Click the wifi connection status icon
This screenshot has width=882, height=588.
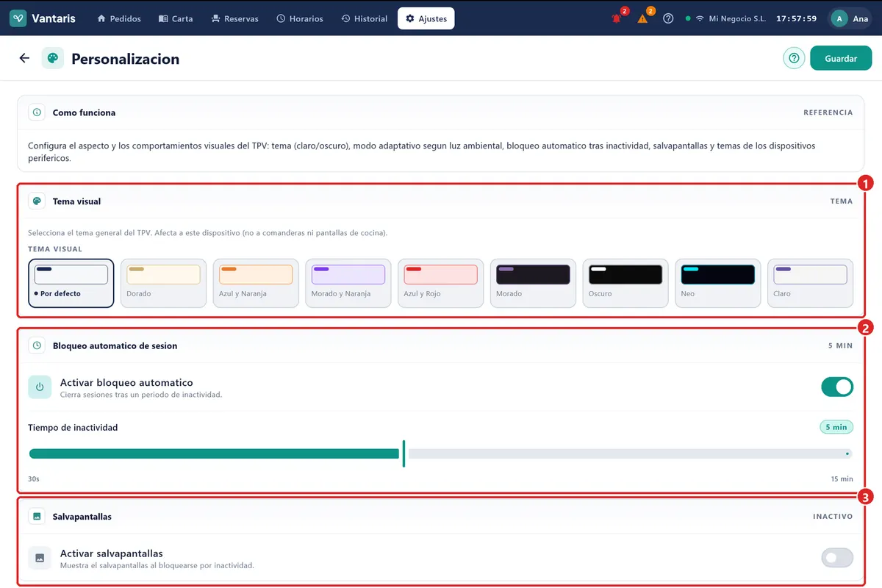700,18
